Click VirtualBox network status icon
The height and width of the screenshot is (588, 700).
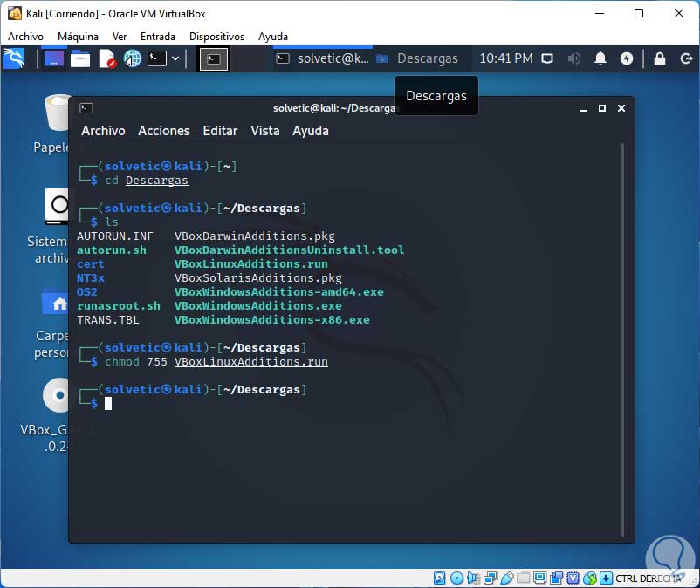pyautogui.click(x=490, y=578)
